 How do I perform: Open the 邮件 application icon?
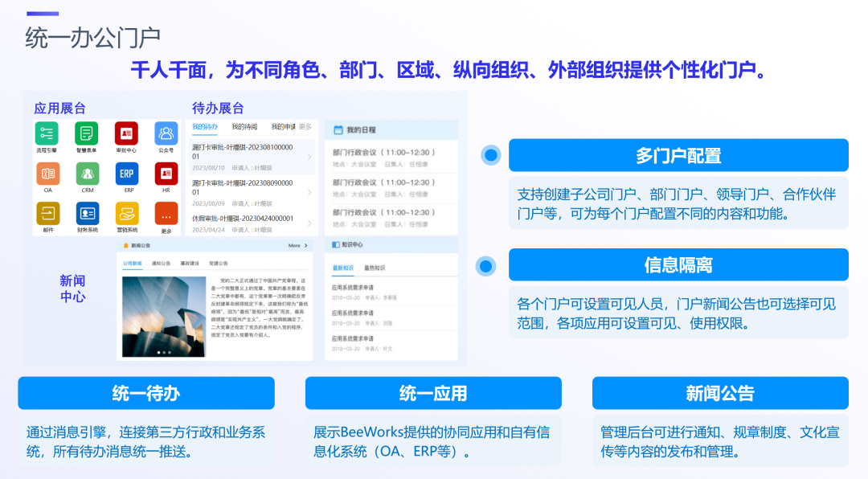[x=48, y=213]
